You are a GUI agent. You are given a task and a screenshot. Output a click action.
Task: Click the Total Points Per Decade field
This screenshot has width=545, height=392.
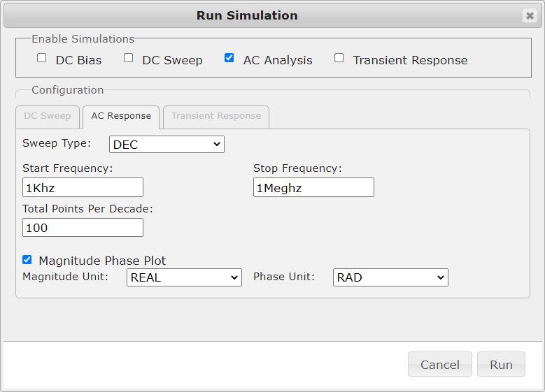[83, 228]
